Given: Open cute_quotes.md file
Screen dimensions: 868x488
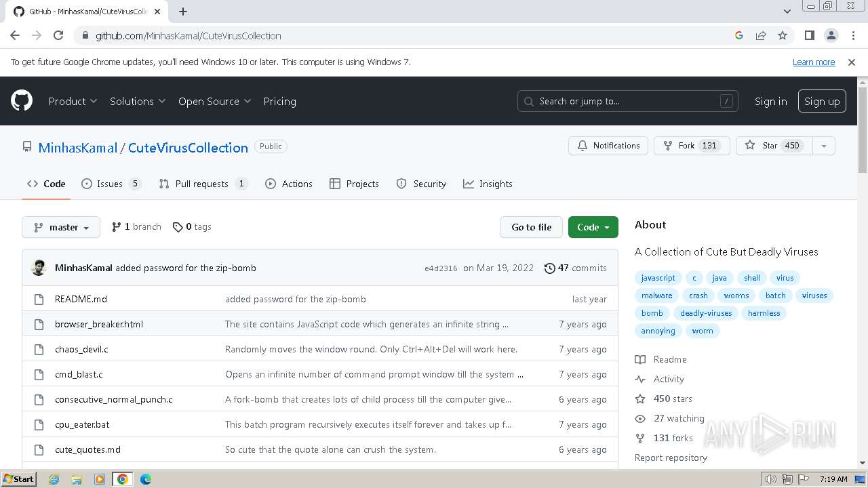Looking at the screenshot, I should 87,449.
